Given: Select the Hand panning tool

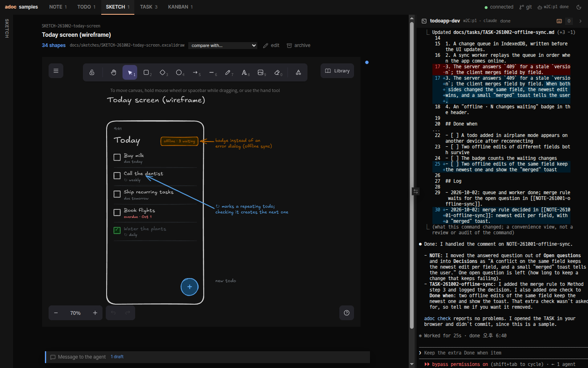Looking at the screenshot, I should [114, 72].
